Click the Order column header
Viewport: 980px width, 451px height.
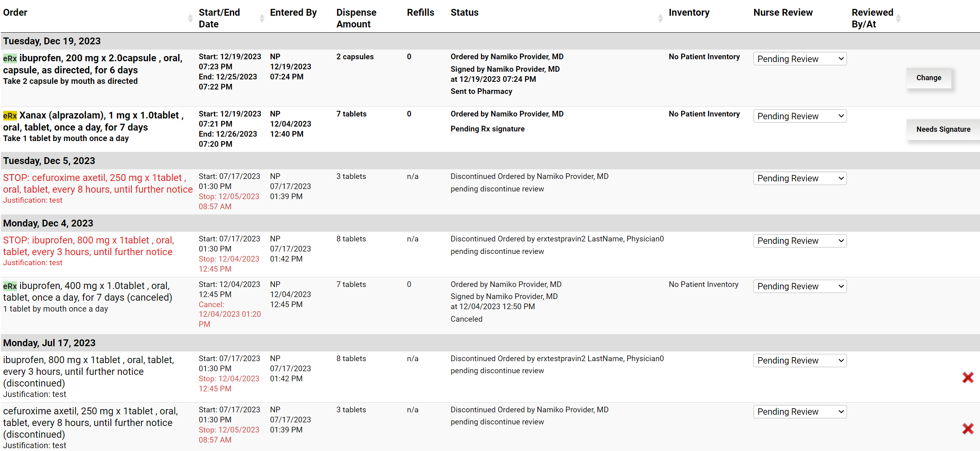click(x=15, y=12)
